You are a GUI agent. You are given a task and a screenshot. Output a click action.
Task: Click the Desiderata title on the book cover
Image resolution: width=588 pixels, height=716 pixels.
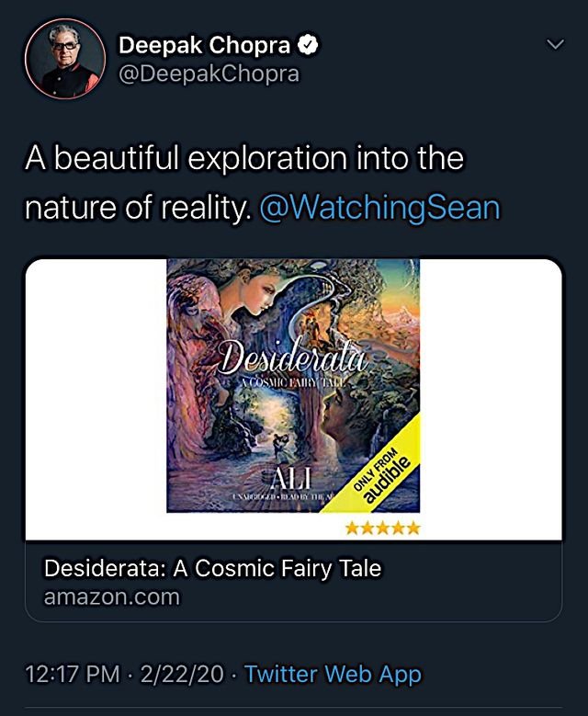[291, 358]
